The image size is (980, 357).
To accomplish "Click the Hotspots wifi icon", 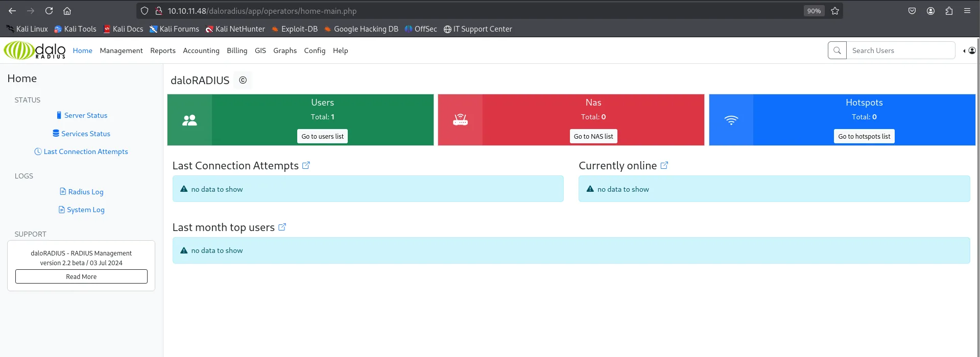I will (x=731, y=120).
